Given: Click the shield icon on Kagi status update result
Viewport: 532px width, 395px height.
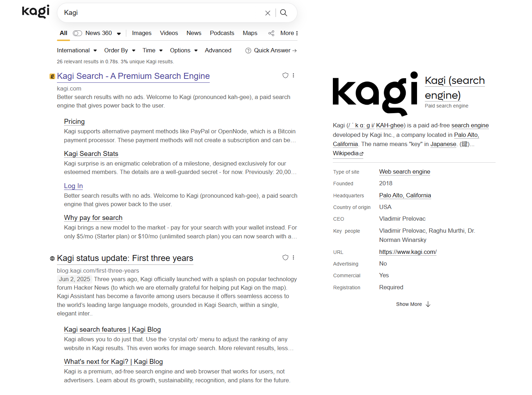Looking at the screenshot, I should click(x=285, y=257).
